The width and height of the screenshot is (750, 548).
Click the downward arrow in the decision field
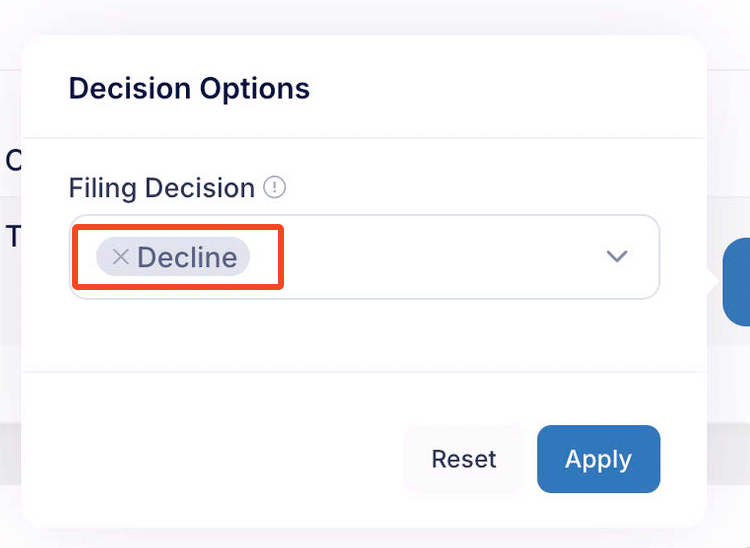coord(617,256)
